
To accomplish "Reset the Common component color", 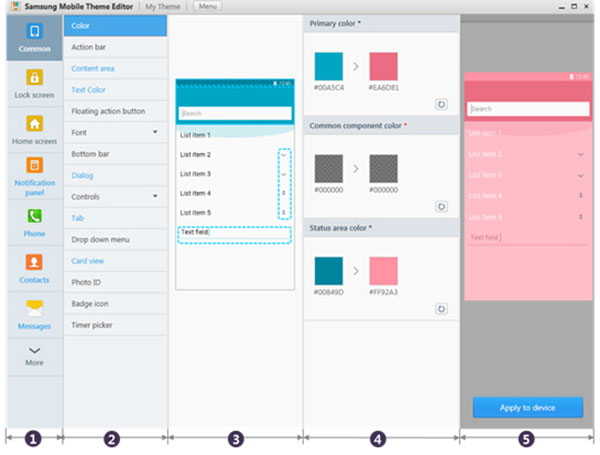I will click(x=441, y=207).
